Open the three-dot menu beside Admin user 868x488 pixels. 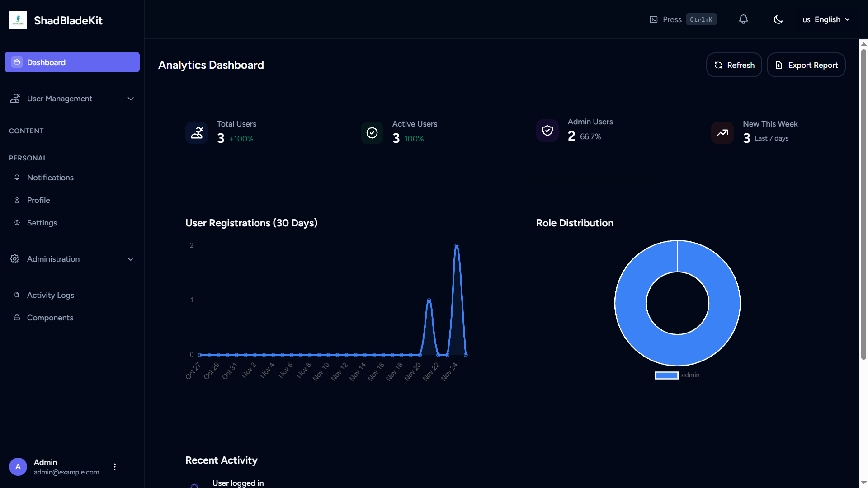pos(115,467)
